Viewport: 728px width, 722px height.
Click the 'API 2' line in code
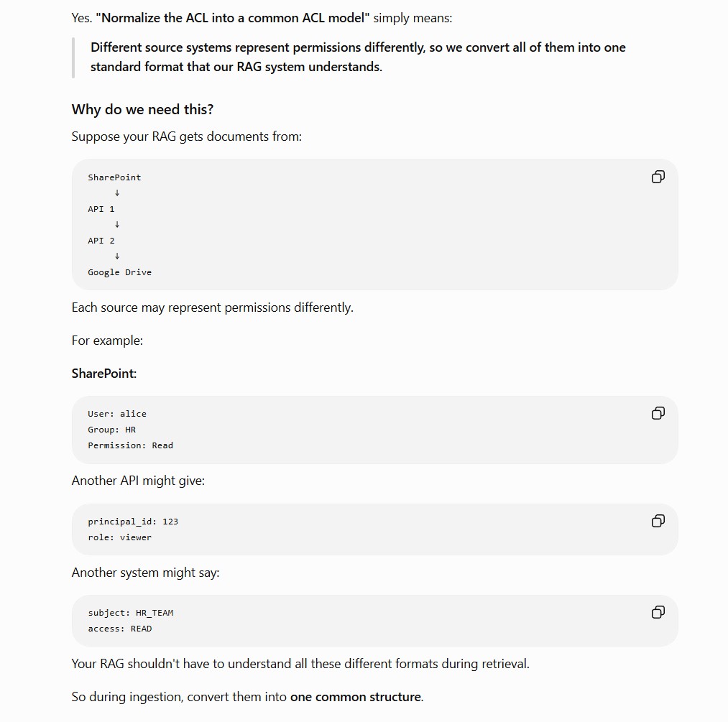tap(101, 241)
